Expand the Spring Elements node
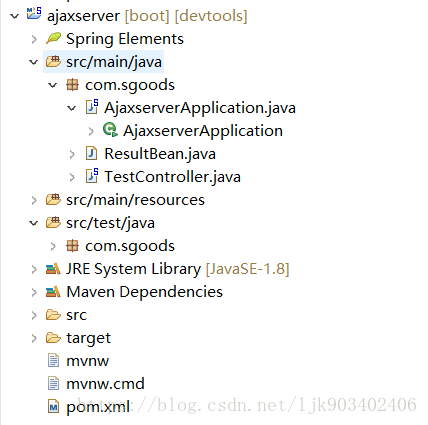This screenshot has width=428, height=425. pos(34,39)
